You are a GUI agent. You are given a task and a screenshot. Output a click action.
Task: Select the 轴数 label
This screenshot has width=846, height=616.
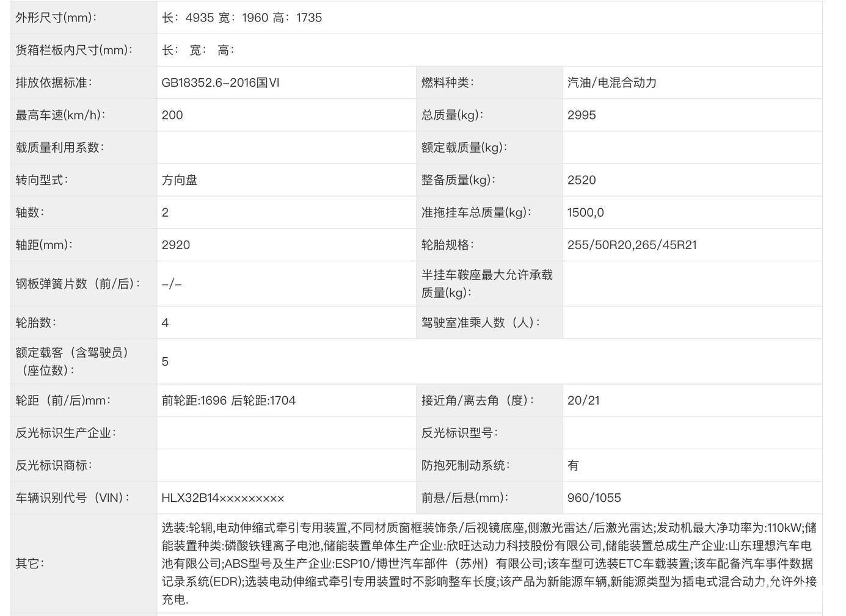(29, 212)
